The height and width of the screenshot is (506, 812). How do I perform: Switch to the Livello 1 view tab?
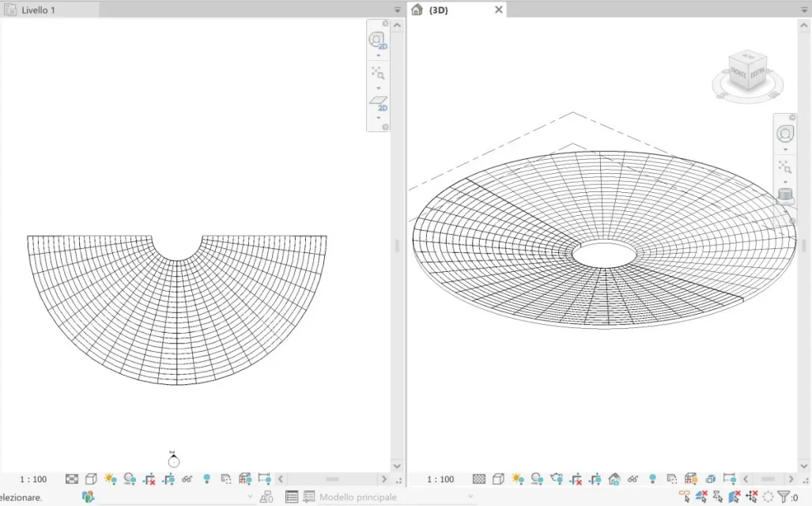tap(40, 9)
